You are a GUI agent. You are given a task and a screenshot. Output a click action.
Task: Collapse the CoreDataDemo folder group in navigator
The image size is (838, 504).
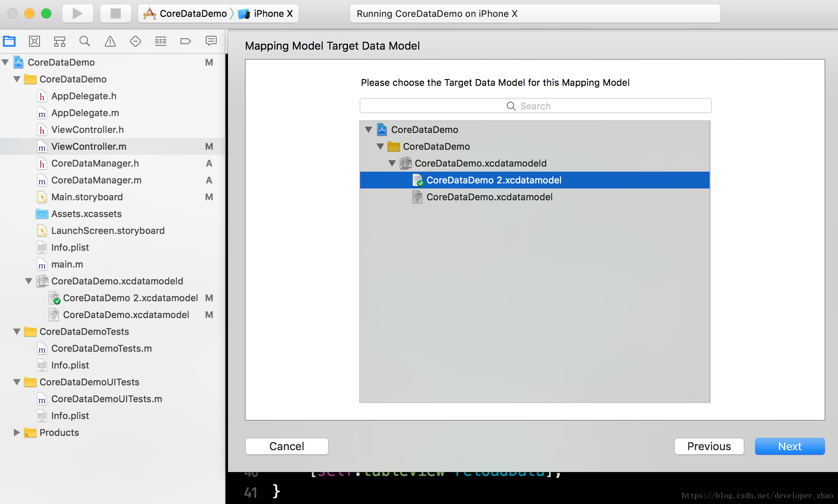[17, 79]
